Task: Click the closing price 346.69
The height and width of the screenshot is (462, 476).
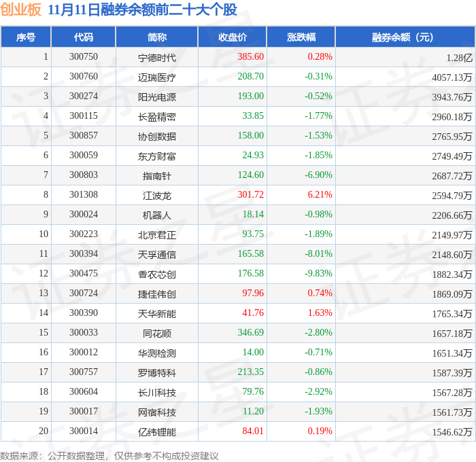Action: [250, 332]
